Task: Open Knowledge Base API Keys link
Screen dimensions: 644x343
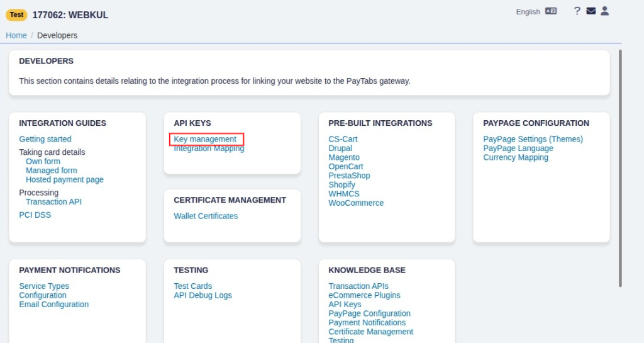Action: (345, 305)
